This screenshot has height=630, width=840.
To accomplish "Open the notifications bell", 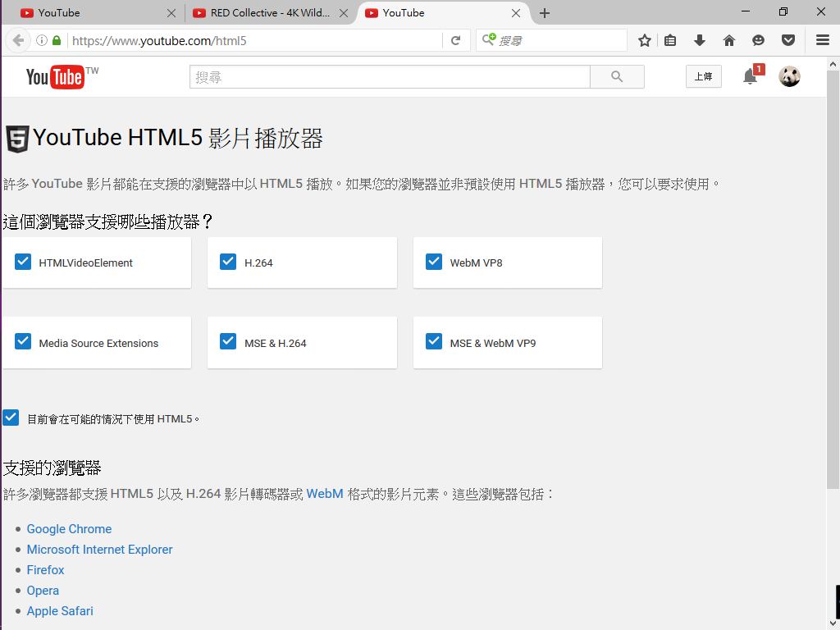I will tap(750, 76).
